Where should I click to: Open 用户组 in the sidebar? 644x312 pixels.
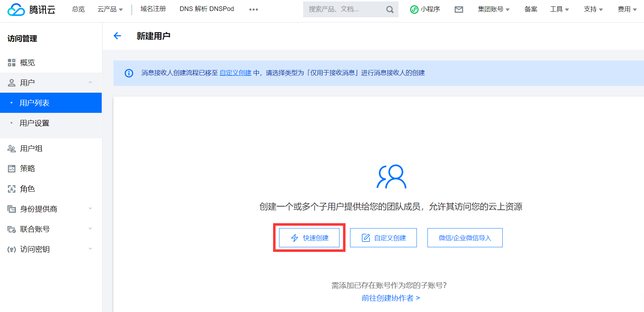[31, 149]
